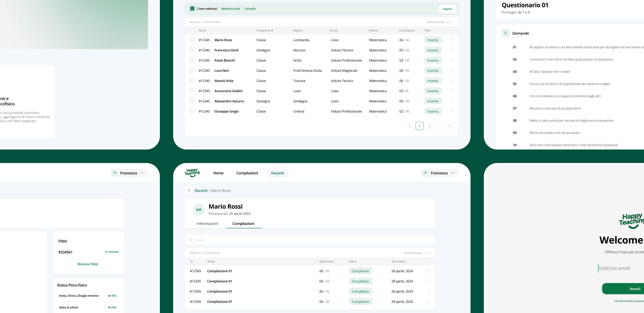Viewport: 644px width, 313px height.
Task: Click the Rimuovi fitbit link
Action: pos(88,264)
